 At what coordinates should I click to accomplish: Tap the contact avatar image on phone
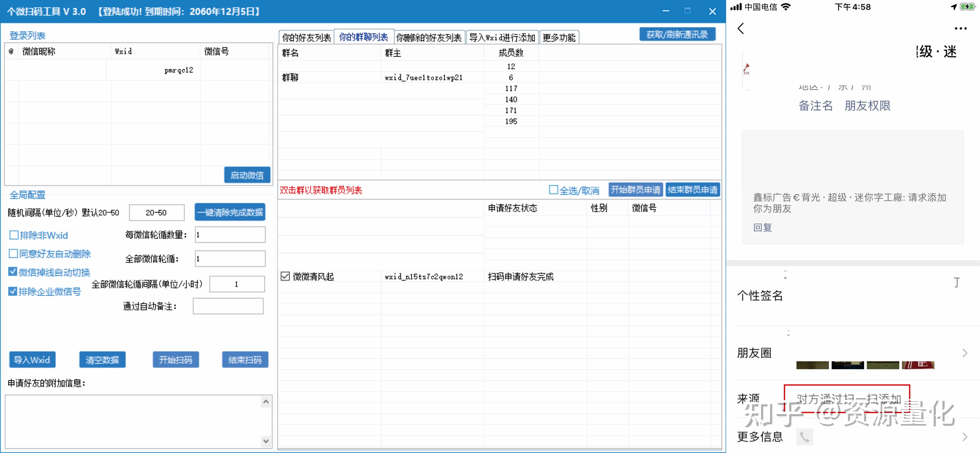point(747,69)
